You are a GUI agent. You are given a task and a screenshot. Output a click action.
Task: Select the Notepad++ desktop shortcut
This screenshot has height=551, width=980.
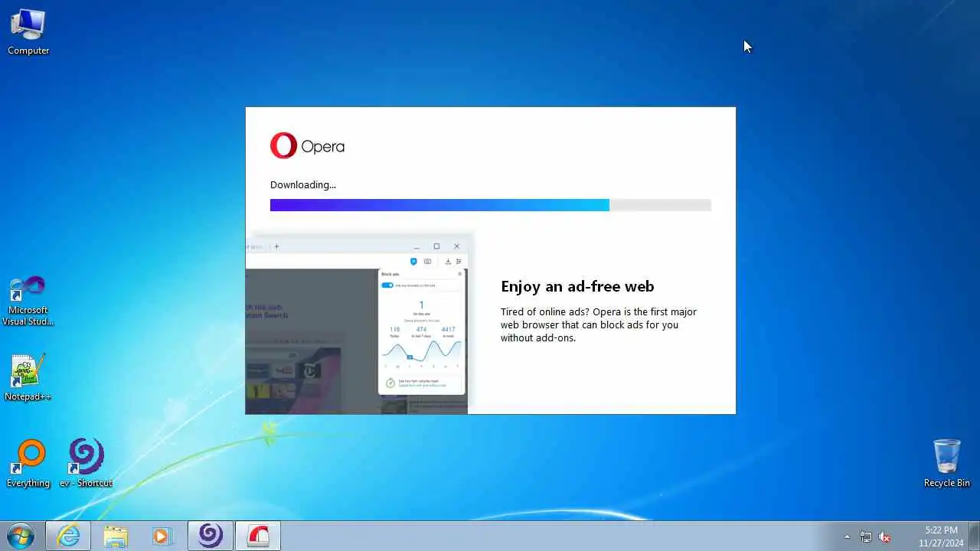28,378
